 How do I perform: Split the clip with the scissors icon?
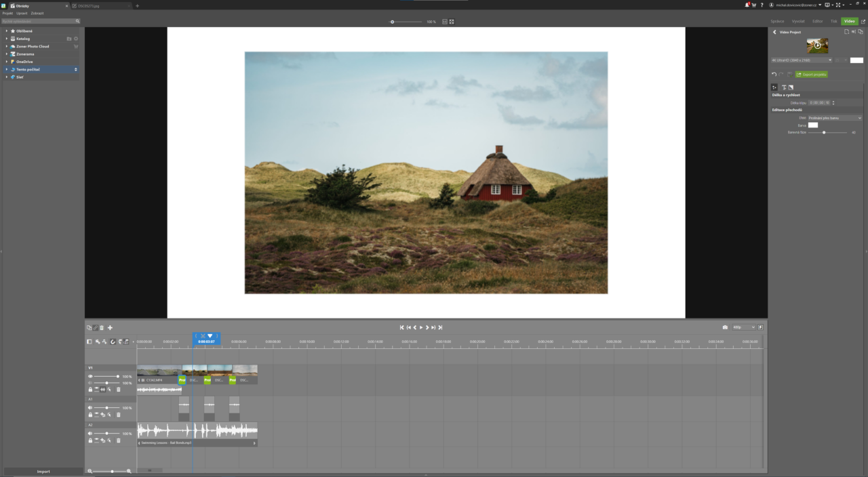click(95, 327)
